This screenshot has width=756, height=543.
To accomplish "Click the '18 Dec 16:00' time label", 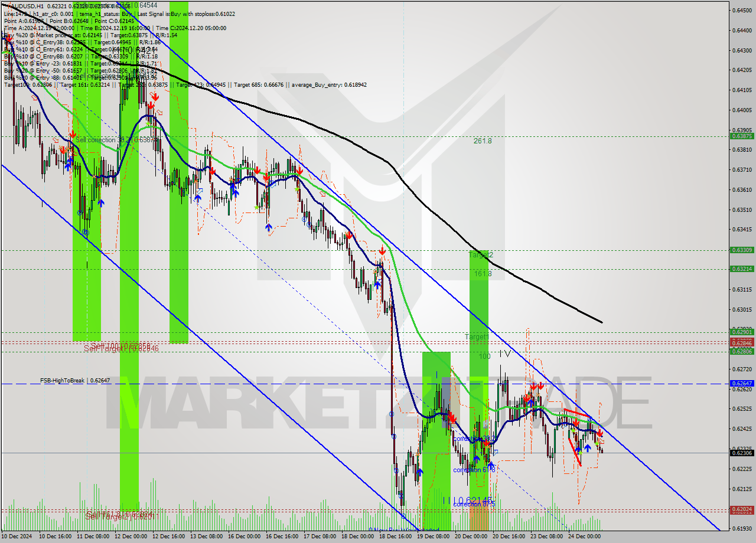I will tap(394, 537).
